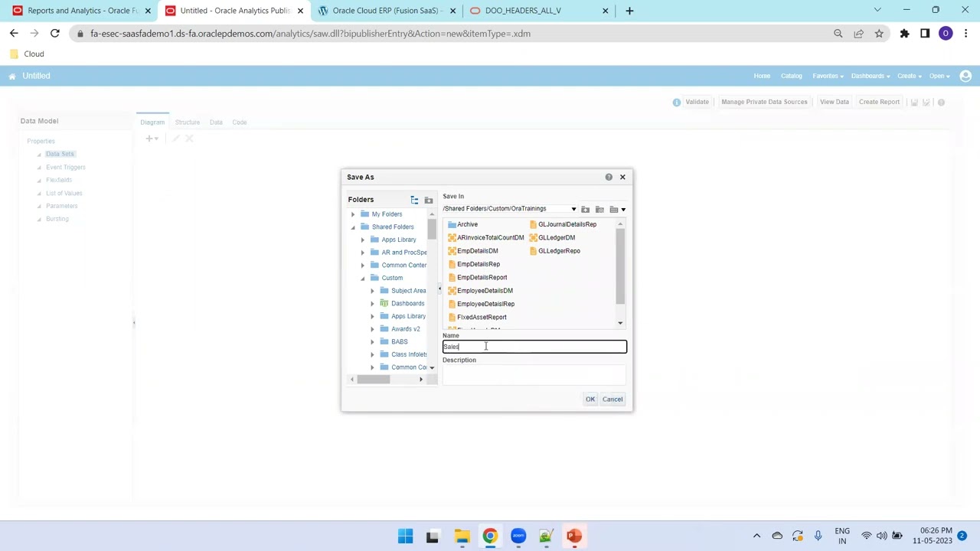The image size is (980, 551).
Task: Click the View Data button
Action: pos(835,102)
